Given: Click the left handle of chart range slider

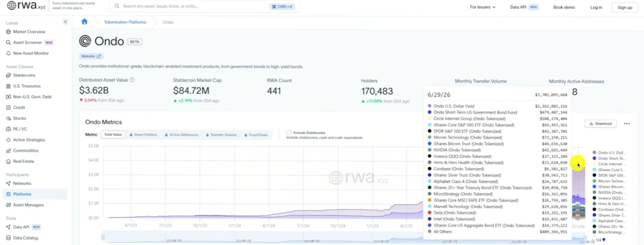Looking at the screenshot, I should tap(103, 237).
